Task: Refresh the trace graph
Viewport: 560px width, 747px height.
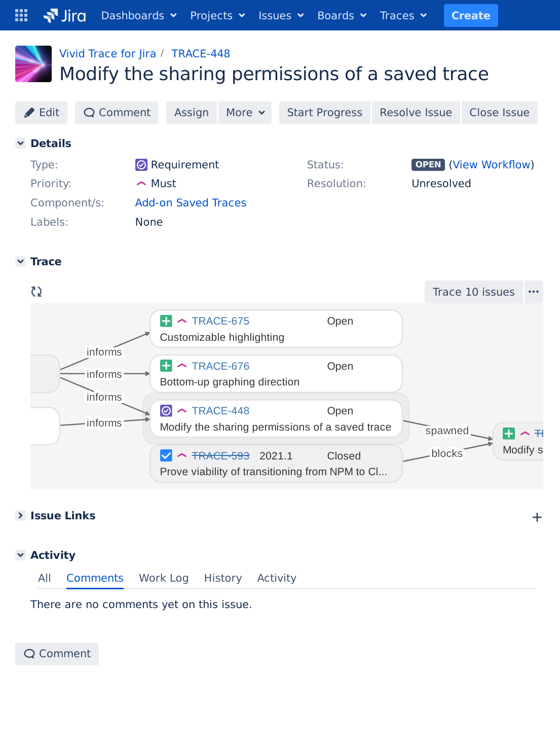Action: point(36,292)
